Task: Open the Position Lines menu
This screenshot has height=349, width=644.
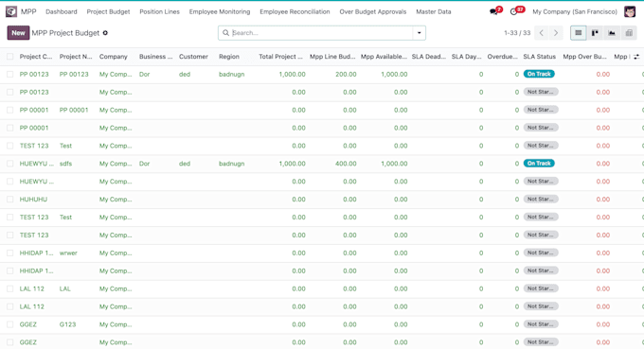Action: click(159, 12)
